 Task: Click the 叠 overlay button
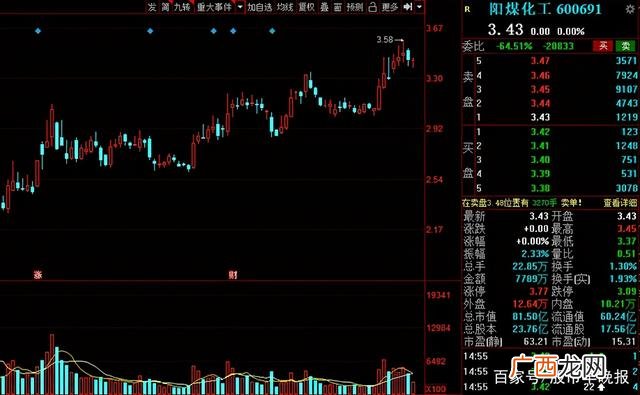[x=324, y=7]
